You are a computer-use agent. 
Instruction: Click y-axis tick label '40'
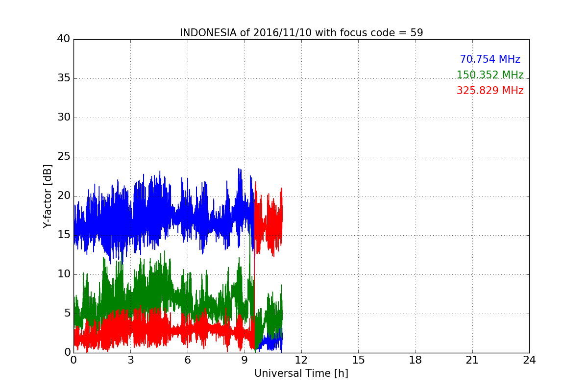(64, 39)
